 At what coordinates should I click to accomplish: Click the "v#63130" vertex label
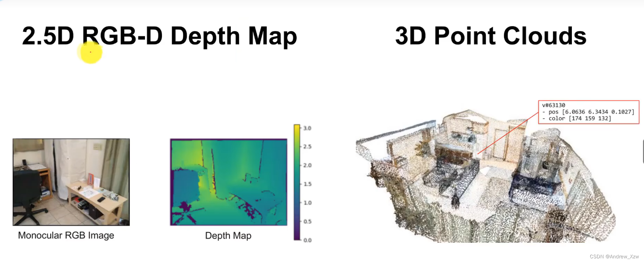(553, 105)
